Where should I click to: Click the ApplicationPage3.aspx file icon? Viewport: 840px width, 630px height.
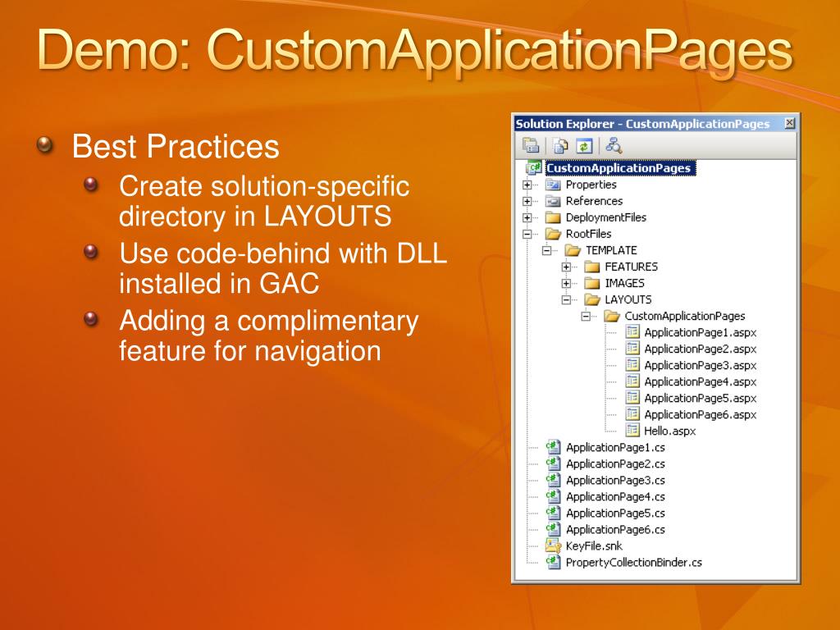[x=632, y=365]
